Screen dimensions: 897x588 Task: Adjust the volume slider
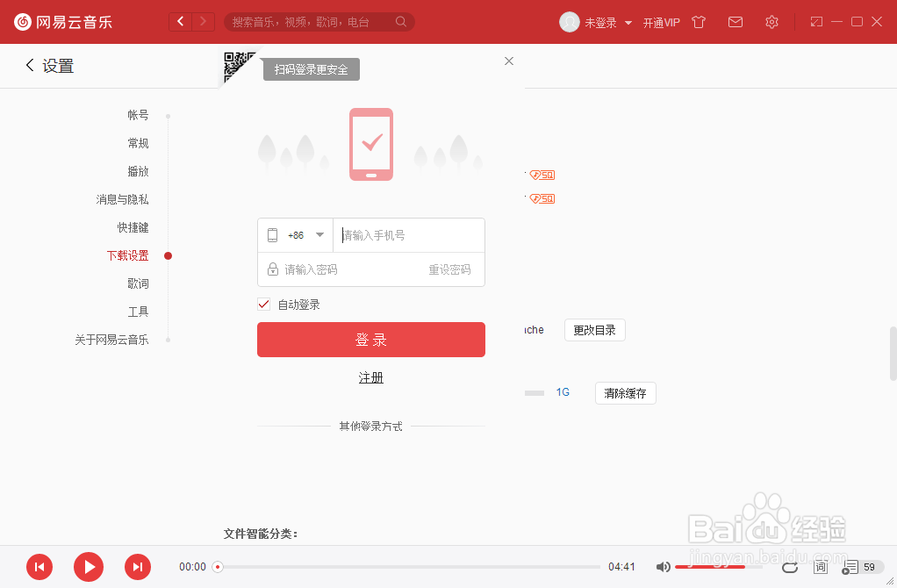719,567
